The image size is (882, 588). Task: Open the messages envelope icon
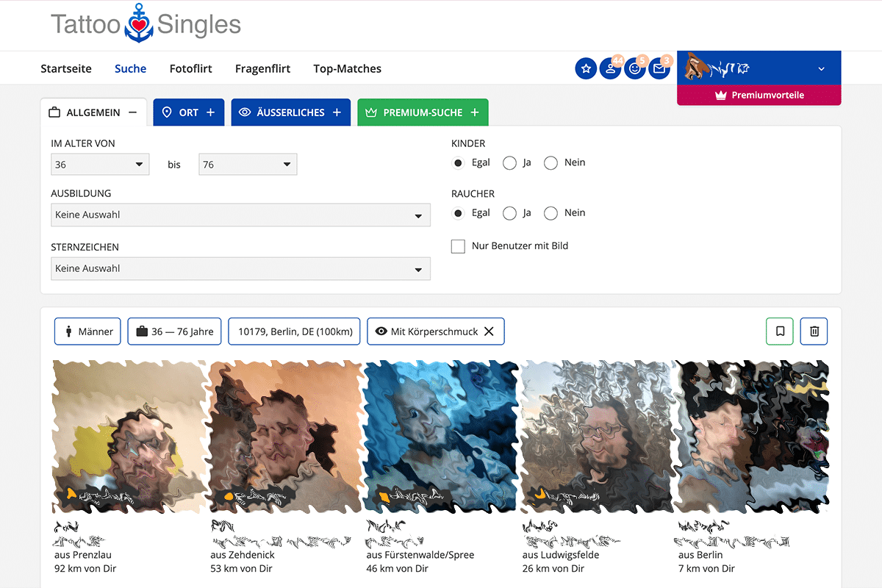pyautogui.click(x=659, y=68)
